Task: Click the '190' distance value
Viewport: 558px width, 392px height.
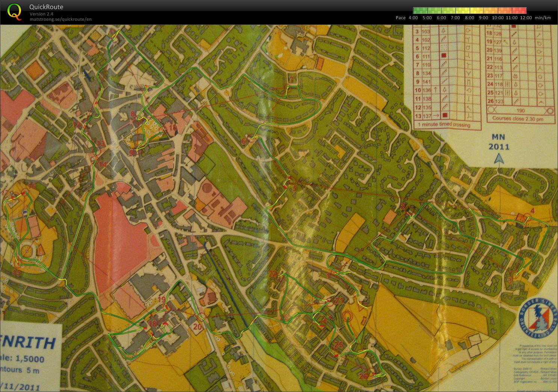Action: coord(521,110)
